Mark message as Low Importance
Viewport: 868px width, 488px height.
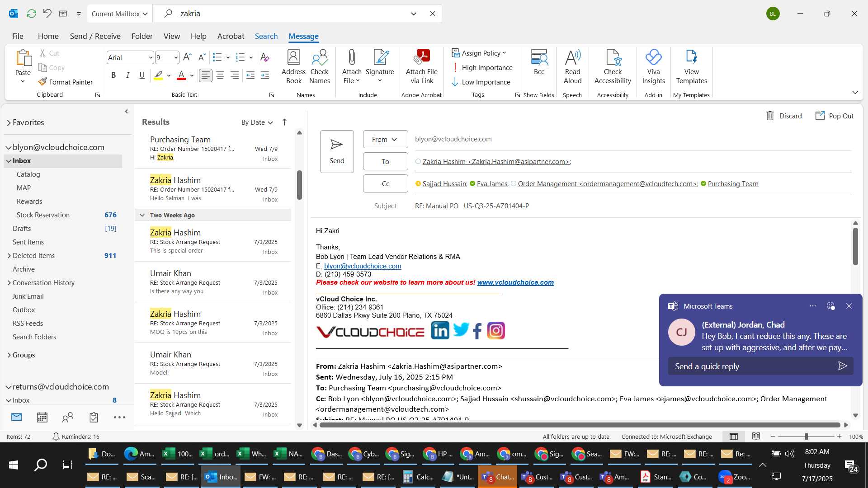pos(481,82)
